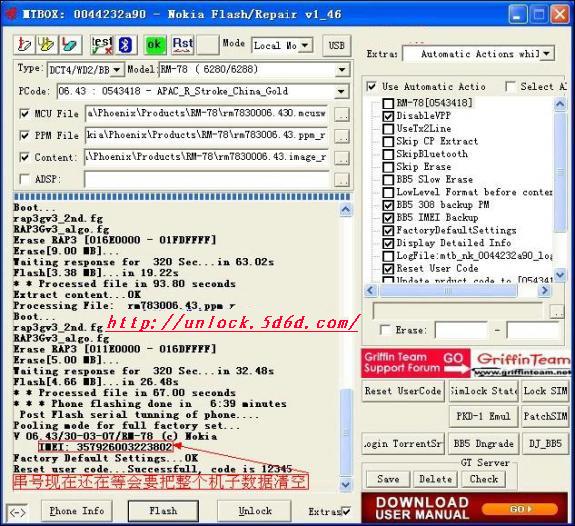
Task: Check the UseTx2Line option
Action: tap(388, 129)
